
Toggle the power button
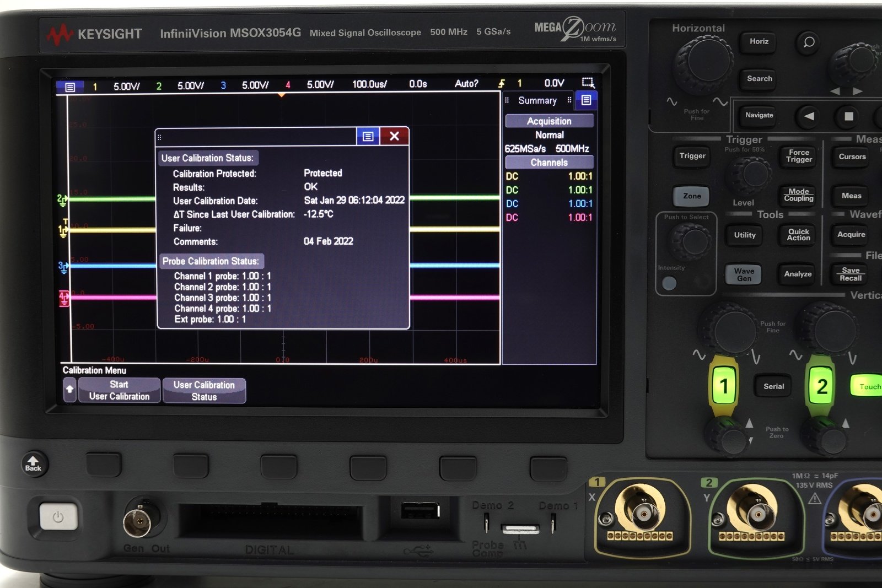58,517
